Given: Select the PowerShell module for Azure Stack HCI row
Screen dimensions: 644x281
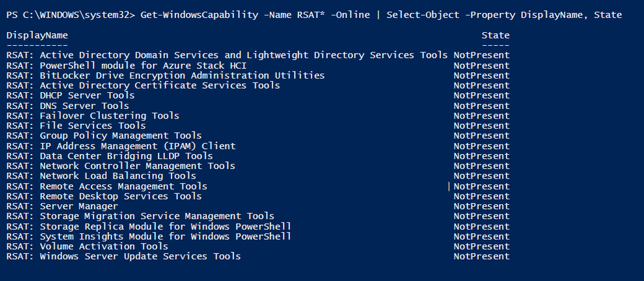Looking at the screenshot, I should click(x=258, y=65).
